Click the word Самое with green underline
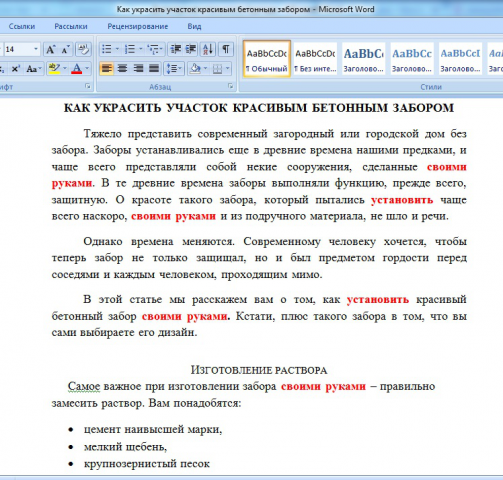Screen dimensions: 503x480 click(x=84, y=386)
